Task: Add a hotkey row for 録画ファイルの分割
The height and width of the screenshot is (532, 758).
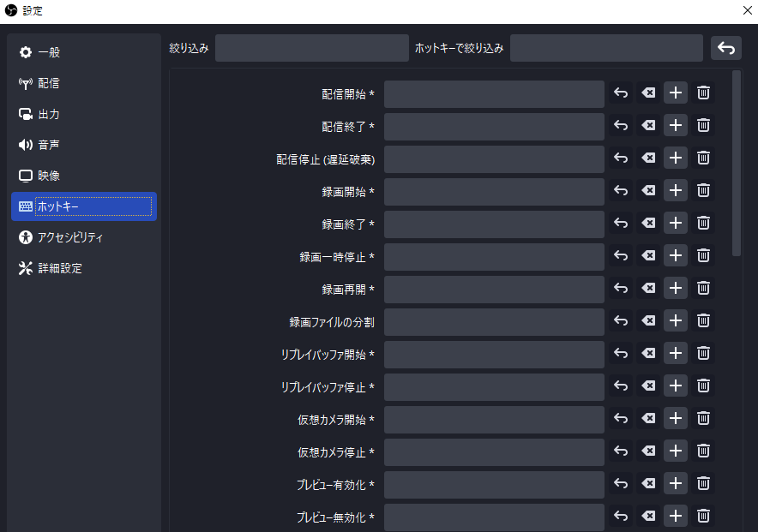Action: tap(676, 320)
